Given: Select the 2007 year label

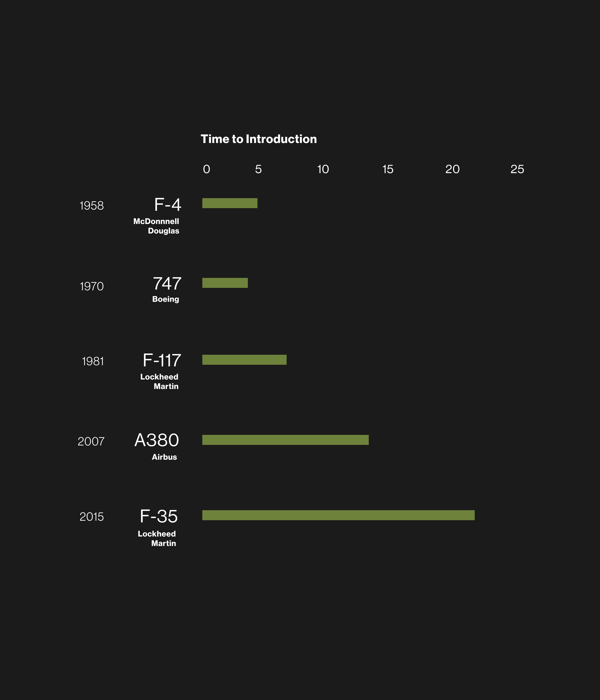Looking at the screenshot, I should coord(91,441).
